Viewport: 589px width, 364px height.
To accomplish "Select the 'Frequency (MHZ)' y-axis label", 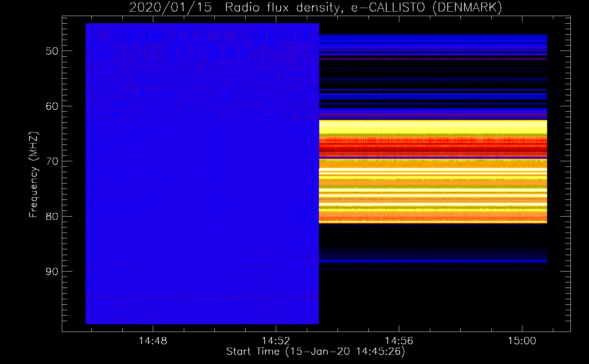I will [33, 175].
